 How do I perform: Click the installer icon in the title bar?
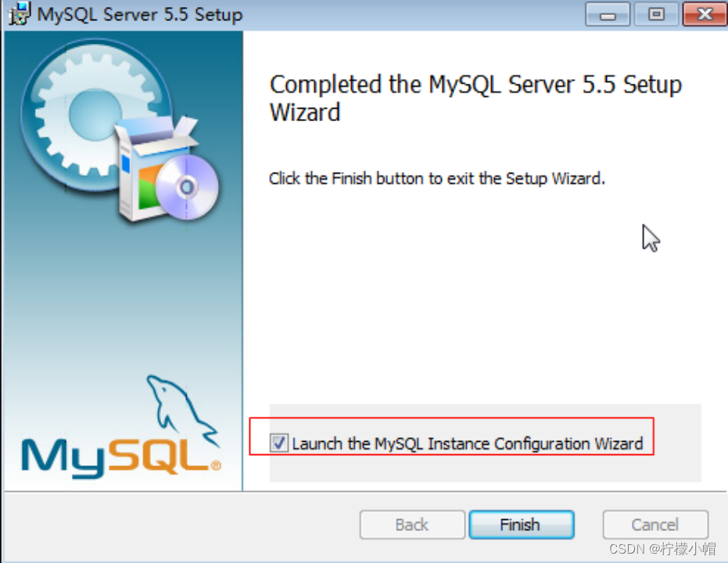tap(18, 14)
